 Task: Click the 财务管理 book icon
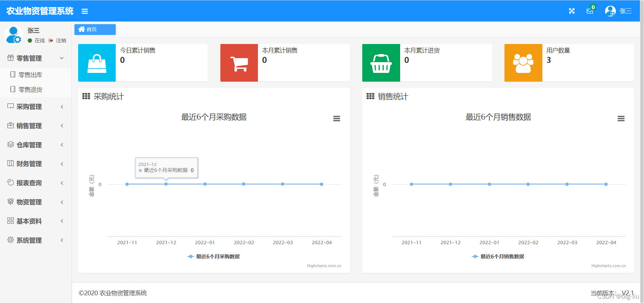[x=11, y=163]
